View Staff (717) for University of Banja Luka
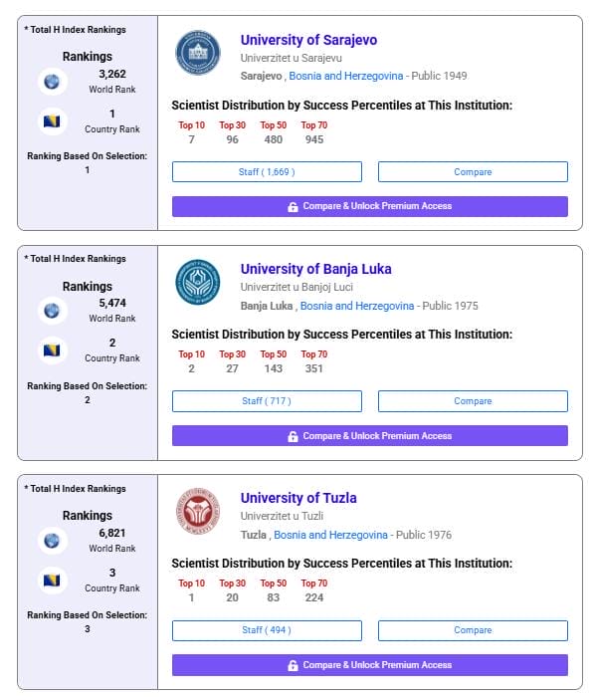593x700 pixels. point(267,401)
